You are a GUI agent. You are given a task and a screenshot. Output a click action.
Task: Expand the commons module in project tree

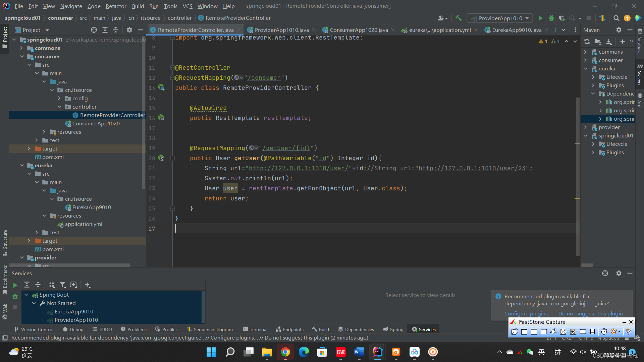pyautogui.click(x=22, y=48)
